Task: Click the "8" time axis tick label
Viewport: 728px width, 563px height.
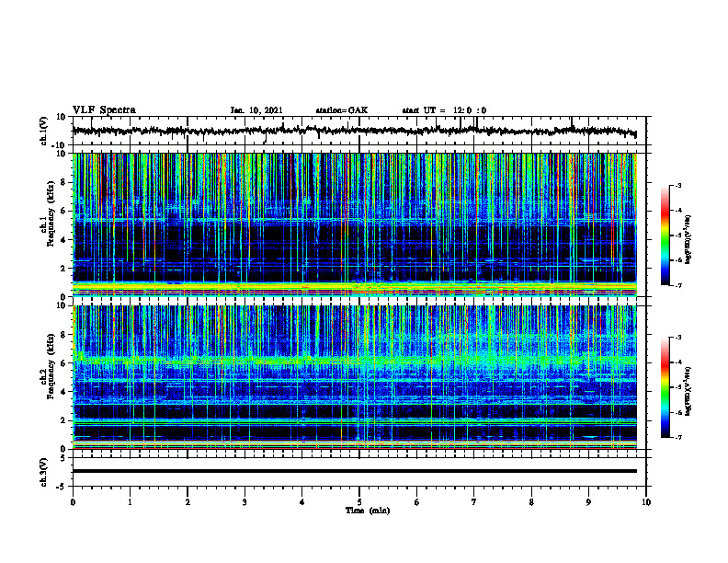Action: pyautogui.click(x=531, y=502)
